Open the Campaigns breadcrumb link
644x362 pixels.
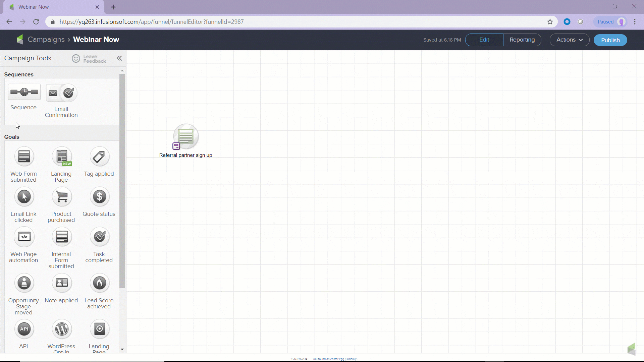click(46, 40)
